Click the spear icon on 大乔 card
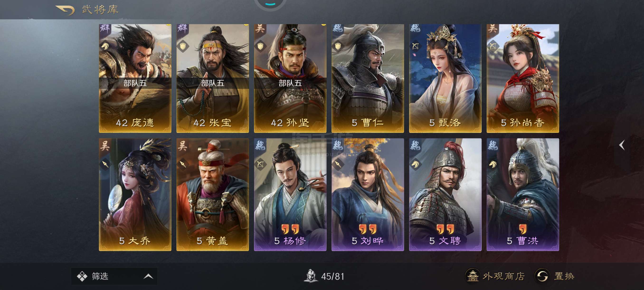Viewport: 644px width, 290px height. pyautogui.click(x=105, y=164)
